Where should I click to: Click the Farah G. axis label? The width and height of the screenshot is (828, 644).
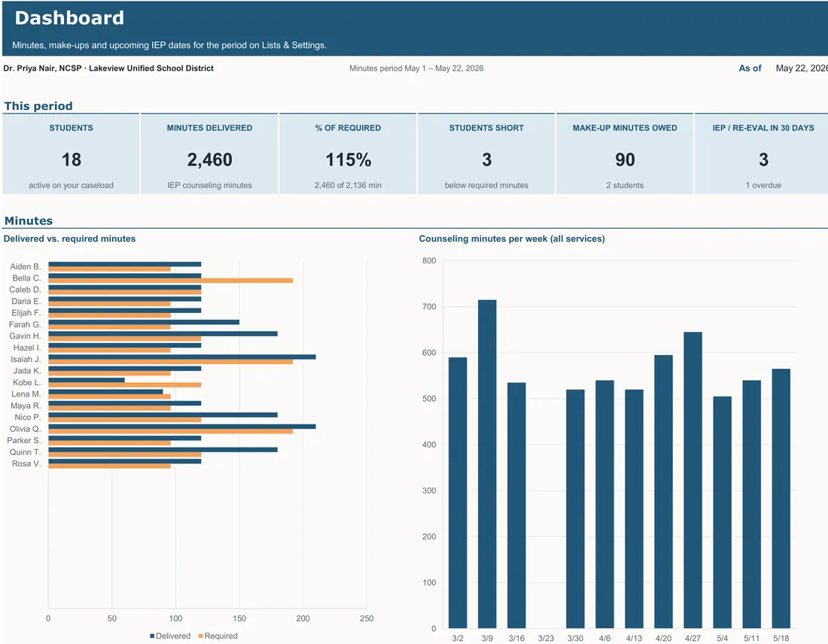pos(25,325)
